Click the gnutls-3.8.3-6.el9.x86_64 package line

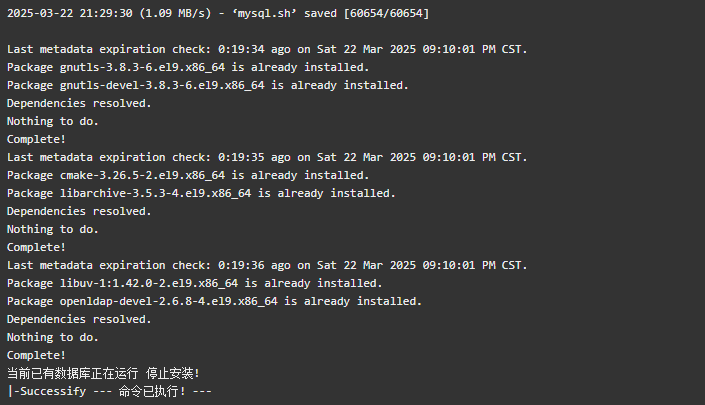(x=188, y=67)
